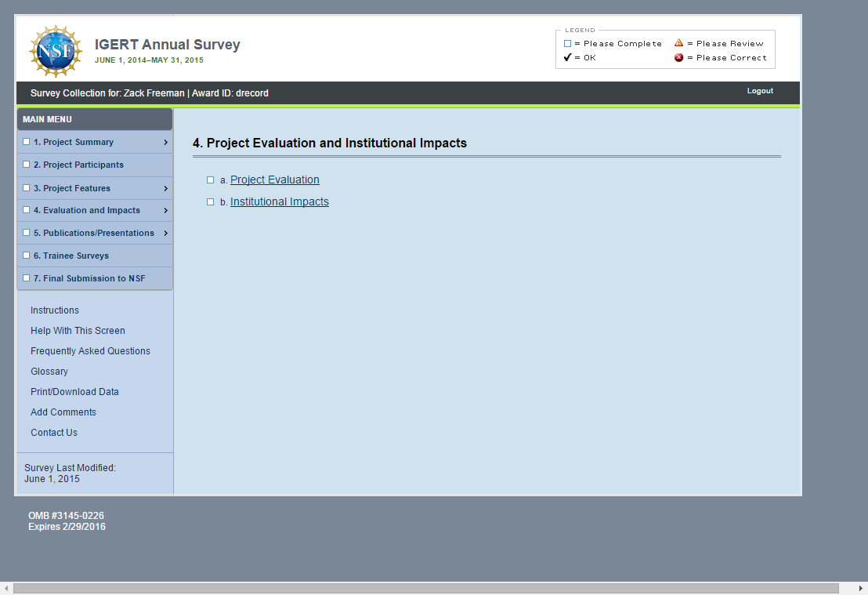Click the Logout link
Image resolution: width=868 pixels, height=595 pixels.
[760, 91]
